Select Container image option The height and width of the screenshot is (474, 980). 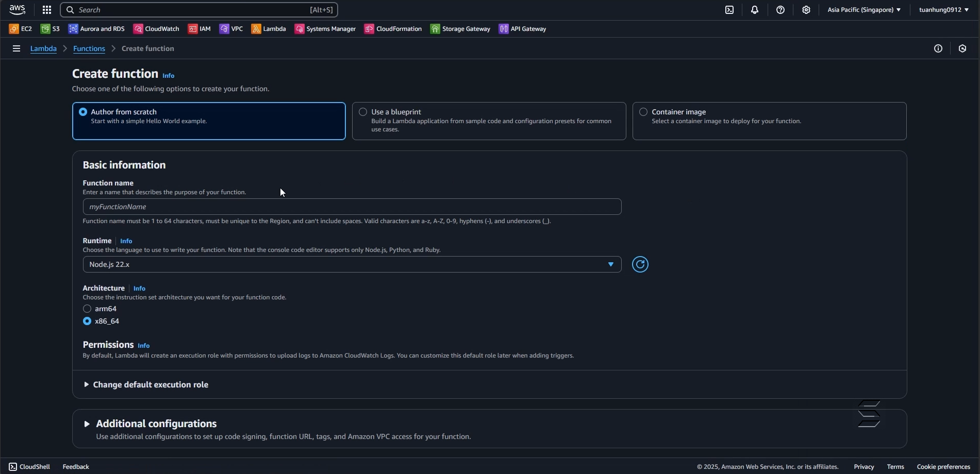769,121
